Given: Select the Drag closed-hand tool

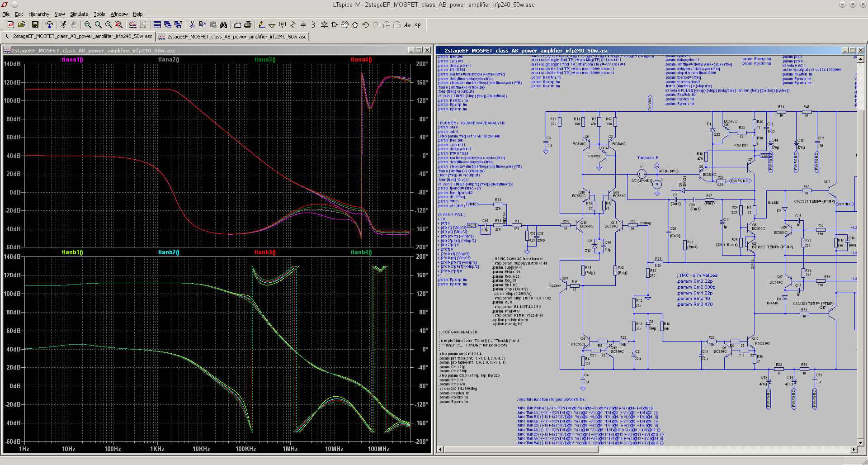Looking at the screenshot, I should (355, 25).
